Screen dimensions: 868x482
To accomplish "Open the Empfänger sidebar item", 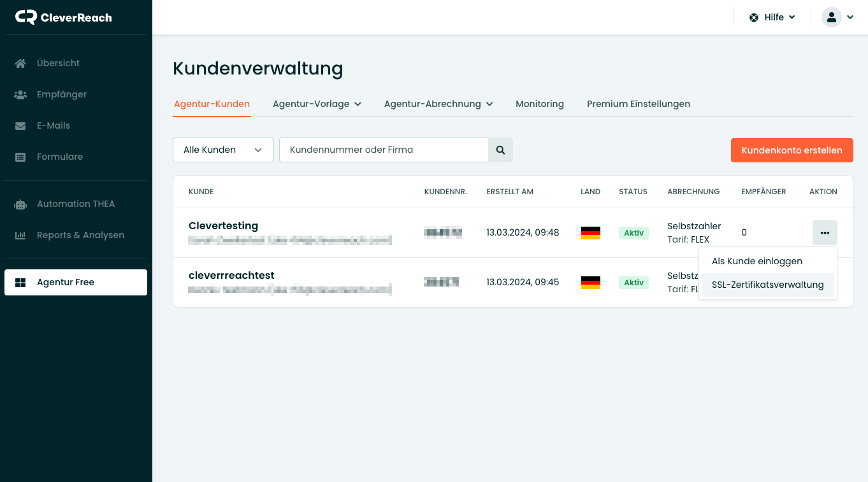I will [x=76, y=94].
